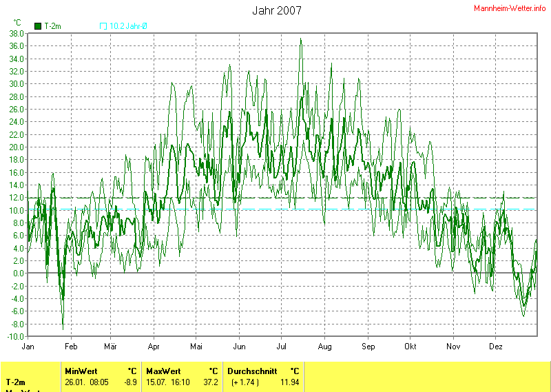Click the green T-2m legend swatch
This screenshot has width=551, height=392.
[38, 26]
